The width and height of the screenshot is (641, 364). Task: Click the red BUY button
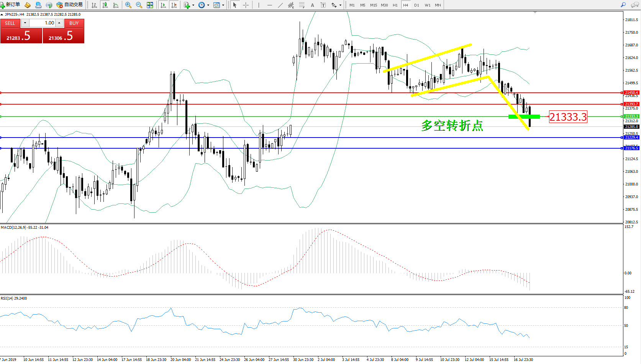point(74,23)
